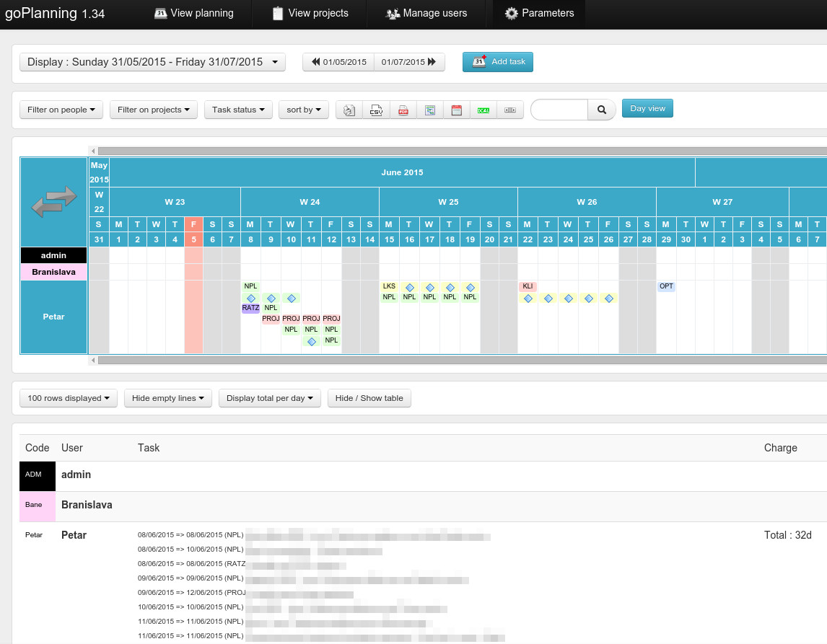Click the diamond milestone on June 19
Screen dimensions: 827x644
coord(471,288)
